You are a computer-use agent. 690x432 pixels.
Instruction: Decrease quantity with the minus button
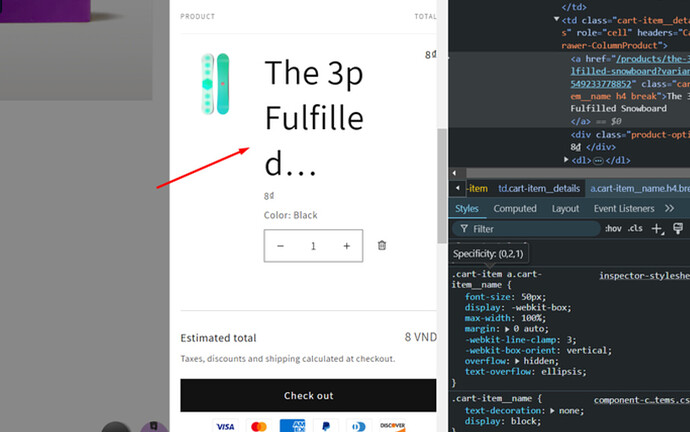pos(280,246)
